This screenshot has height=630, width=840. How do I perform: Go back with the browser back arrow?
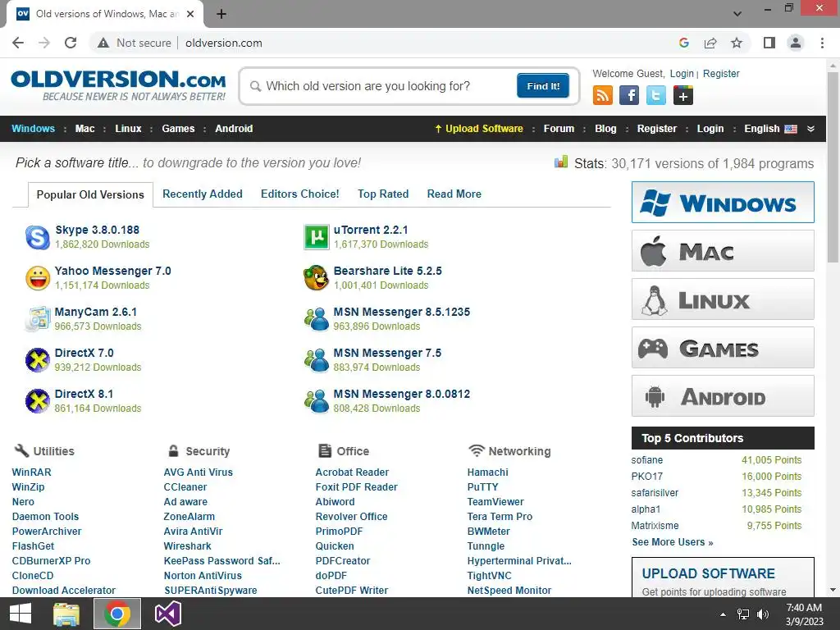[x=18, y=43]
